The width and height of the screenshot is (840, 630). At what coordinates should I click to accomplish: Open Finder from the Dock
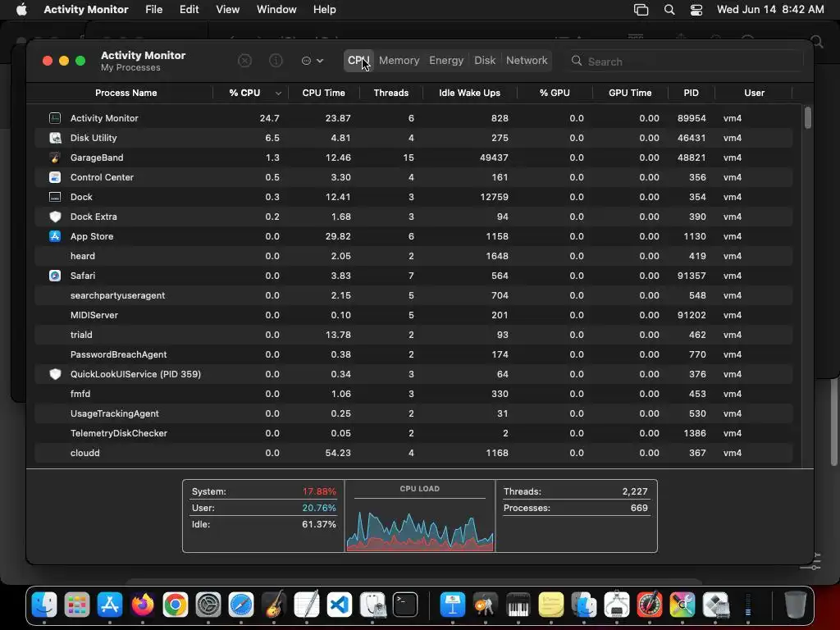[44, 605]
